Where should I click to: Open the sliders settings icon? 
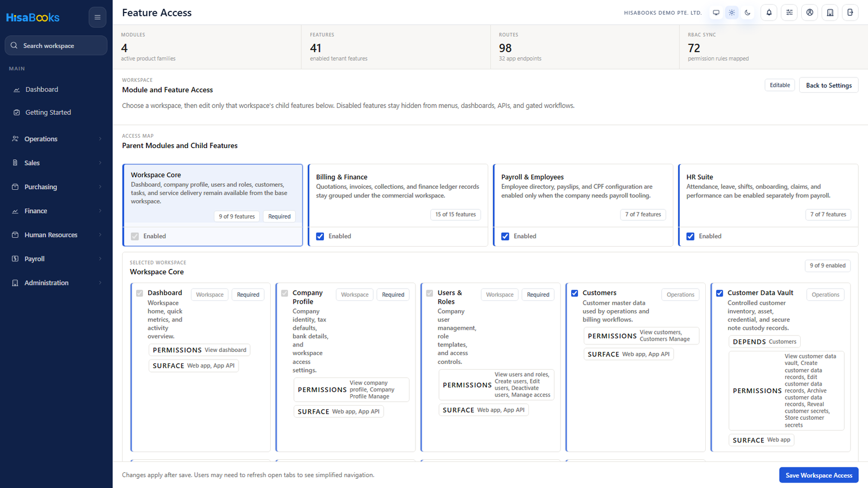(789, 12)
